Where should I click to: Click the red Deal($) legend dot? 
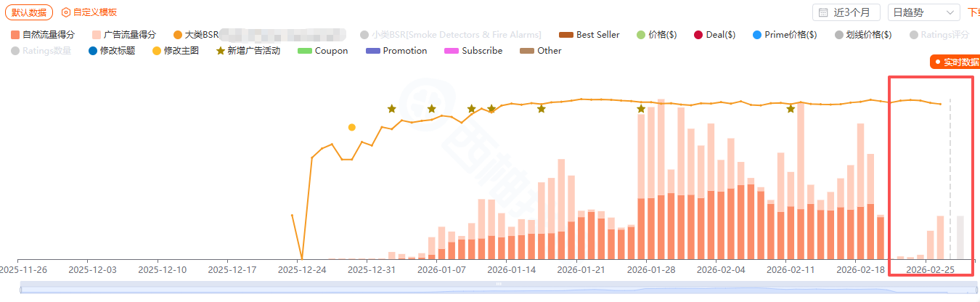tap(698, 35)
